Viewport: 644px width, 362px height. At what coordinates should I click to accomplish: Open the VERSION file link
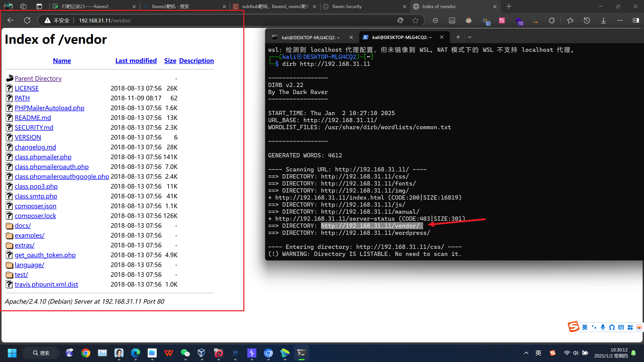[28, 137]
